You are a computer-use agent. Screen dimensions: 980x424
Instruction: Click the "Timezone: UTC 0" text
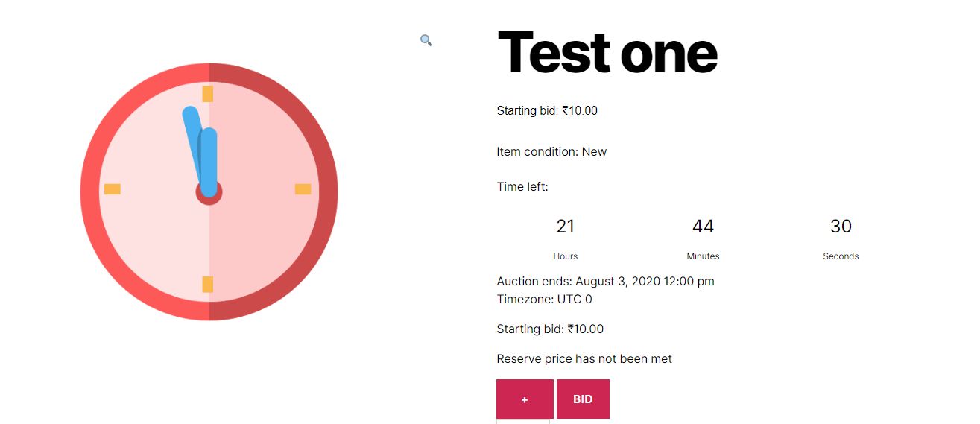click(x=544, y=299)
